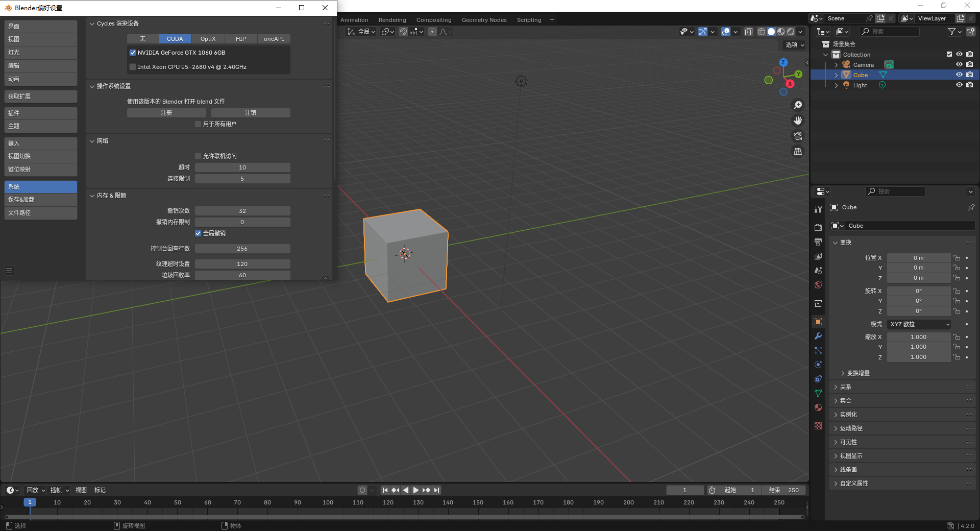Enable the 允许联机访问 checkbox

click(198, 156)
